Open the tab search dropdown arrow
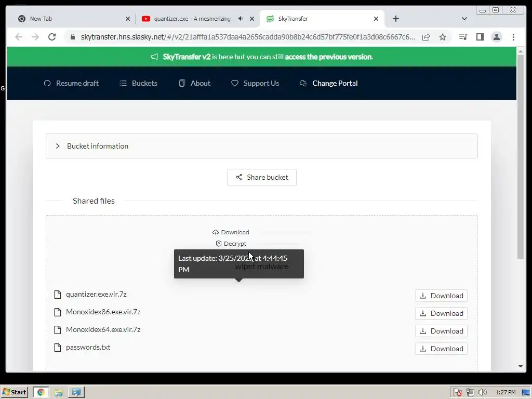 464,19
